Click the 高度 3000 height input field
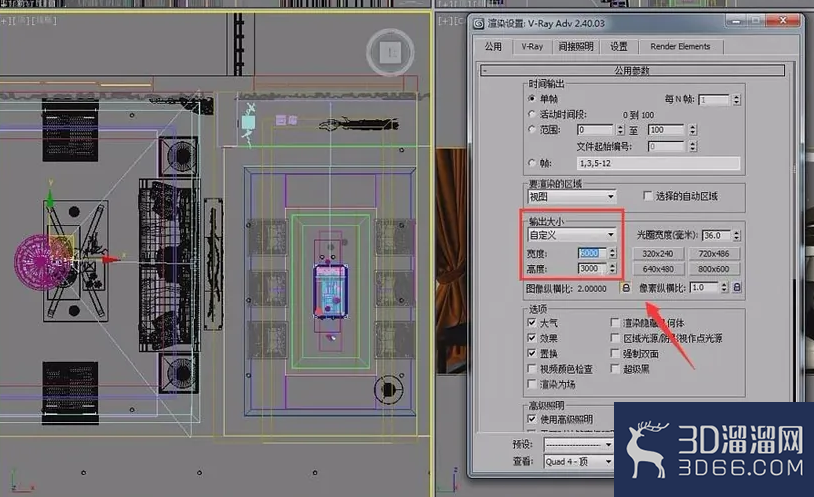The width and height of the screenshot is (814, 497). tap(592, 268)
